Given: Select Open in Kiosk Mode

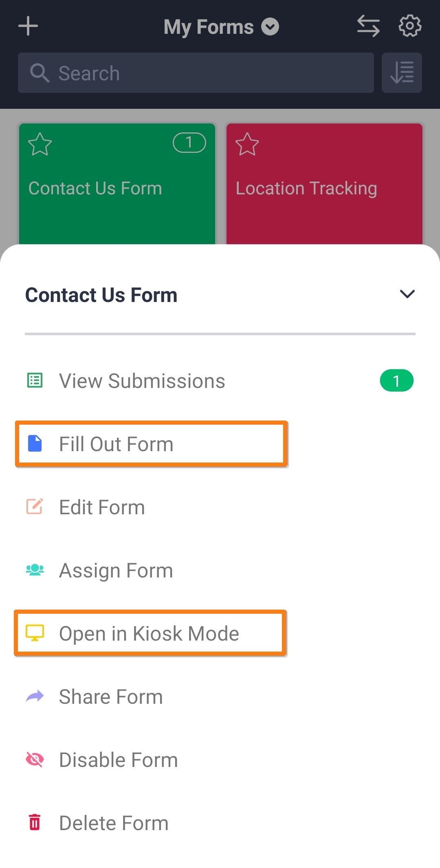Looking at the screenshot, I should click(149, 634).
